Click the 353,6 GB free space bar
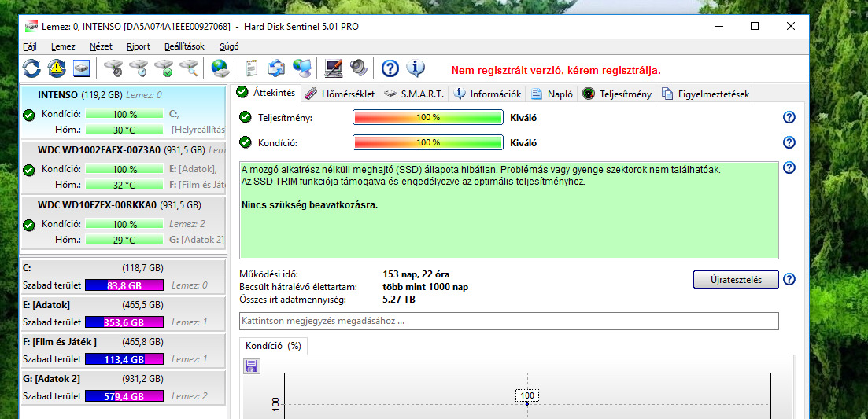Viewport: 868px width, 419px height. coord(124,322)
